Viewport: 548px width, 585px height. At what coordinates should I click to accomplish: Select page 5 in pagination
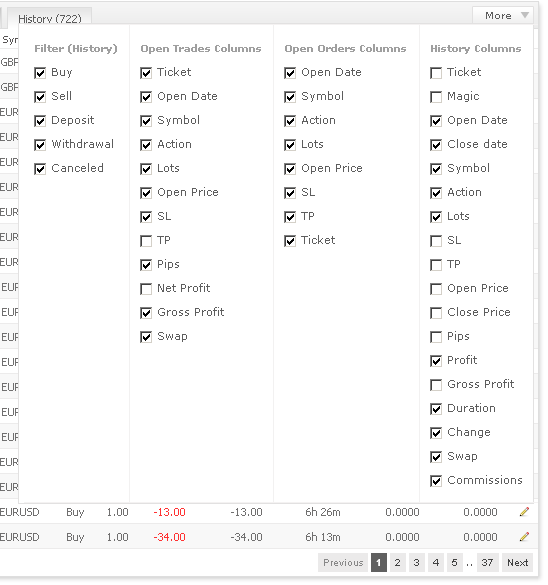click(x=454, y=562)
